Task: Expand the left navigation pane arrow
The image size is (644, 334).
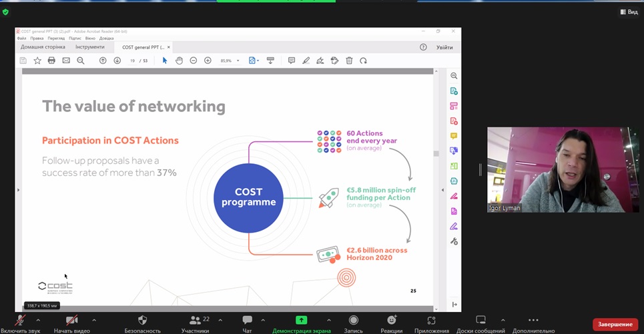Action: click(19, 190)
